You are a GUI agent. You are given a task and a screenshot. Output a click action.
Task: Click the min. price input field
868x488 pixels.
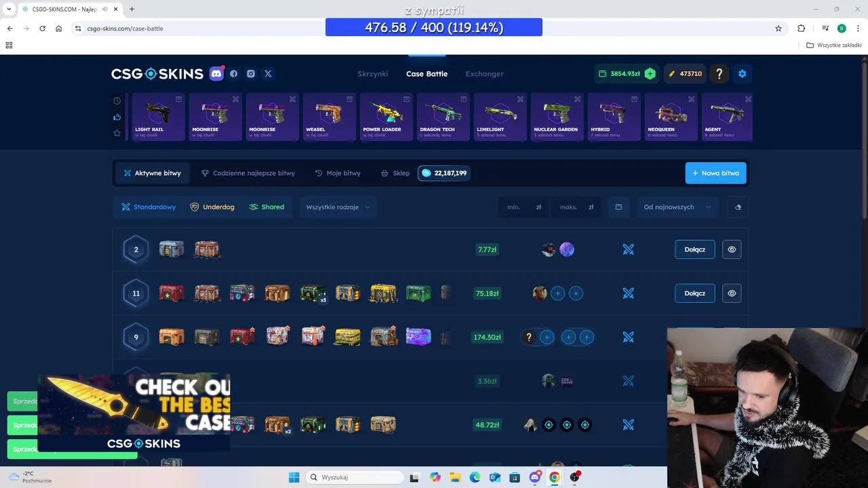coord(524,207)
